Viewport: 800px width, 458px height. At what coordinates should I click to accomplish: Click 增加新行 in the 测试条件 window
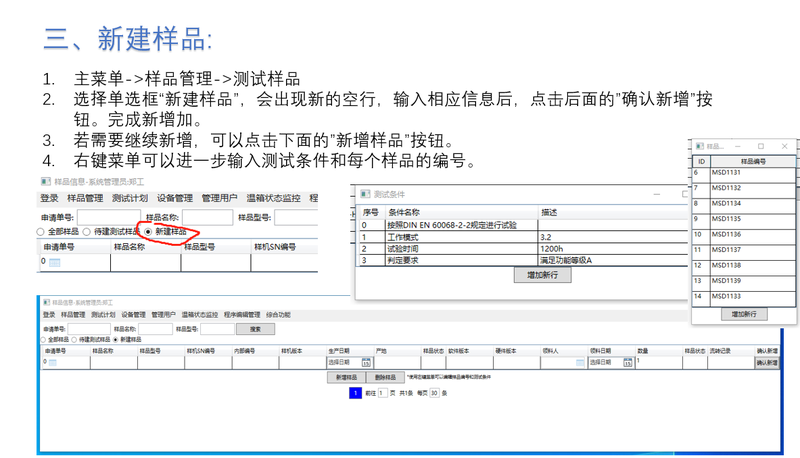[x=542, y=275]
